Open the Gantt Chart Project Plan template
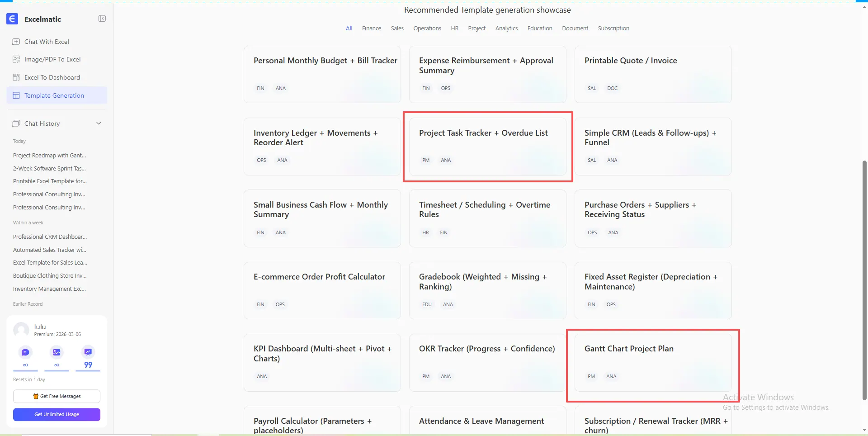 652,362
